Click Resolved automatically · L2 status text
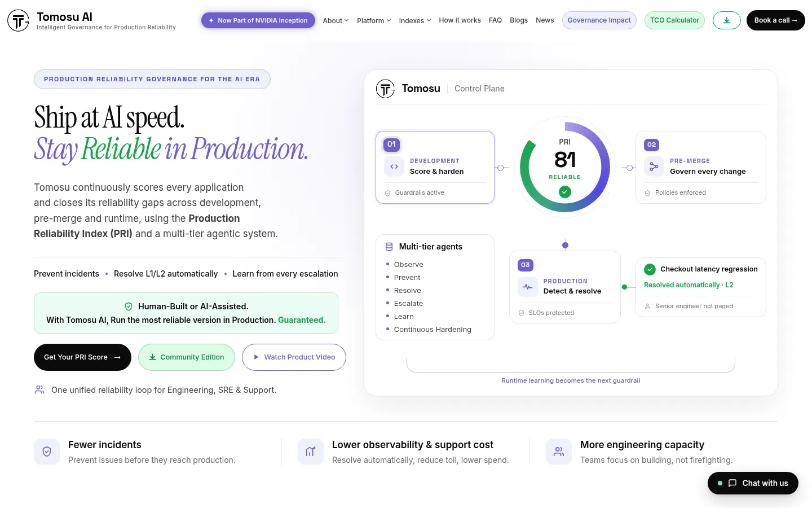The image size is (812, 508). [x=689, y=285]
